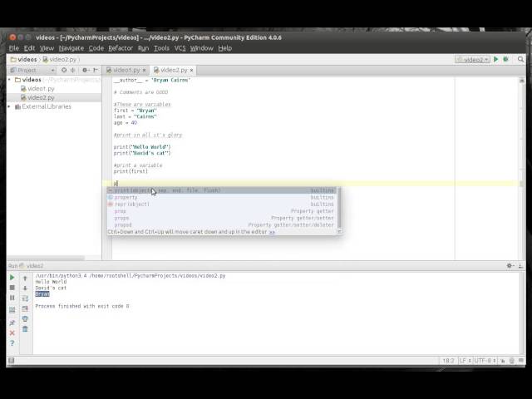Open Run panel gear settings

click(x=510, y=266)
